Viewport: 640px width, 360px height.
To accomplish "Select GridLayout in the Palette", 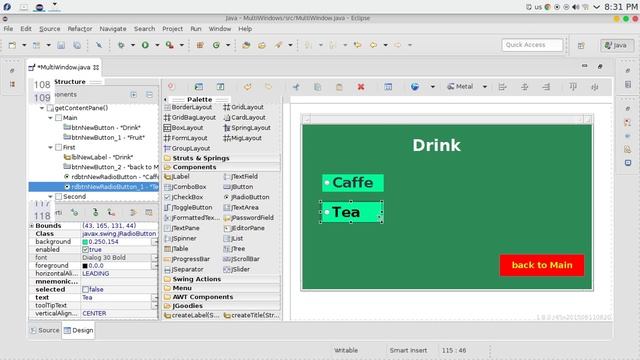I will [x=244, y=107].
